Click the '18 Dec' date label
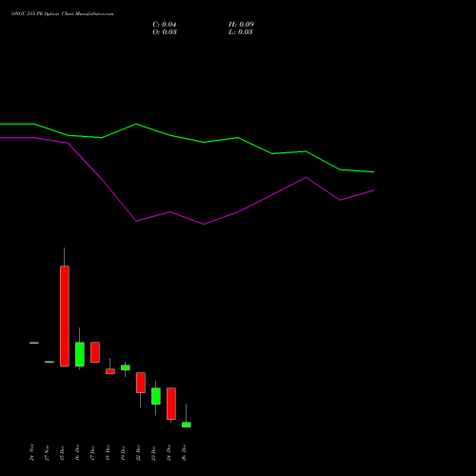This screenshot has width=476, height=476. [108, 452]
